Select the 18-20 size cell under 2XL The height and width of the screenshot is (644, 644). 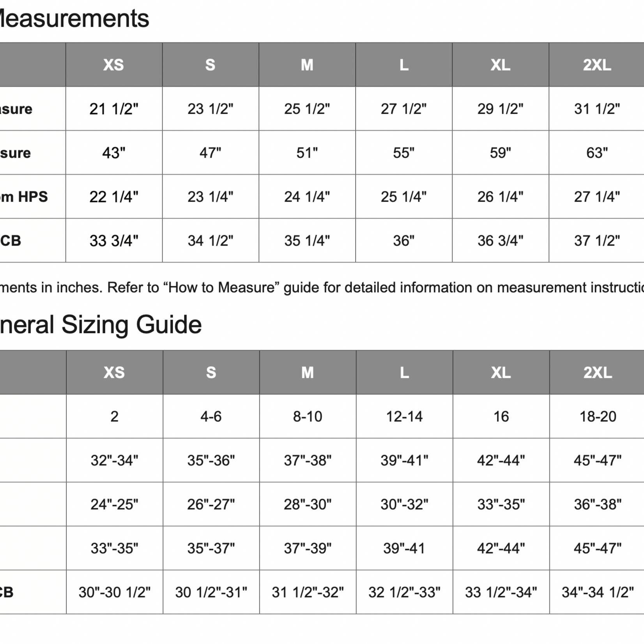[x=598, y=417]
